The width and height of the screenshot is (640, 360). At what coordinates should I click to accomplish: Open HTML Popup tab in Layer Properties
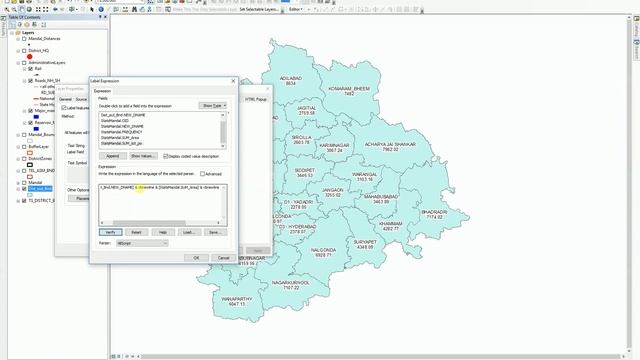(x=256, y=99)
